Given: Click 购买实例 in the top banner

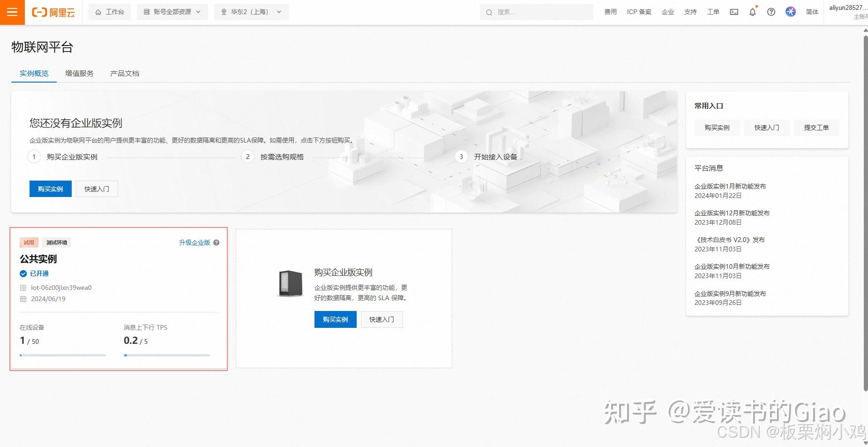Looking at the screenshot, I should tap(51, 189).
